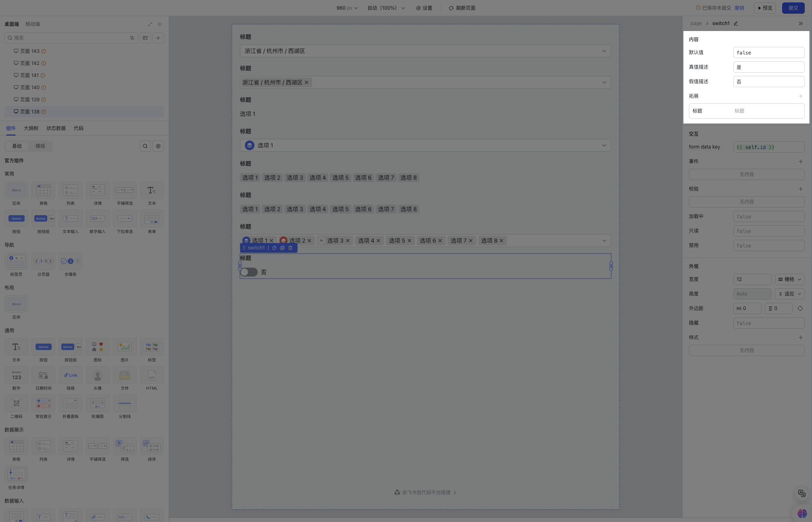Remove the 选项 8 tag in multi-select
This screenshot has width=812, height=522.
tap(502, 241)
